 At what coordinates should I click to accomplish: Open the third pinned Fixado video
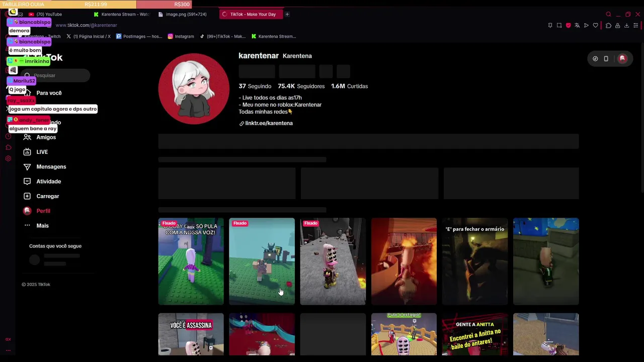point(333,261)
